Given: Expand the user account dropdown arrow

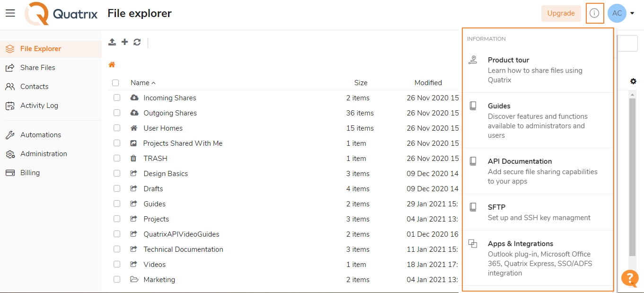Looking at the screenshot, I should click(x=632, y=13).
